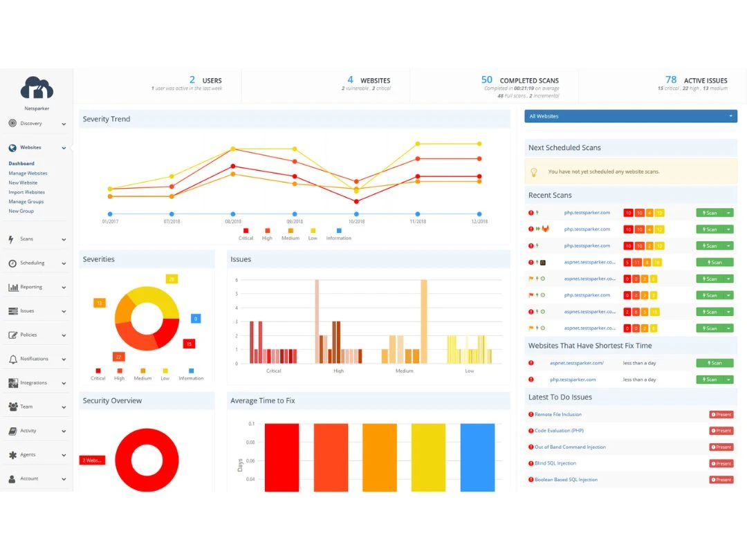Viewport: 747px width, 560px height.
Task: Click critical alert icon beside Blind SQL Injection
Action: click(531, 463)
